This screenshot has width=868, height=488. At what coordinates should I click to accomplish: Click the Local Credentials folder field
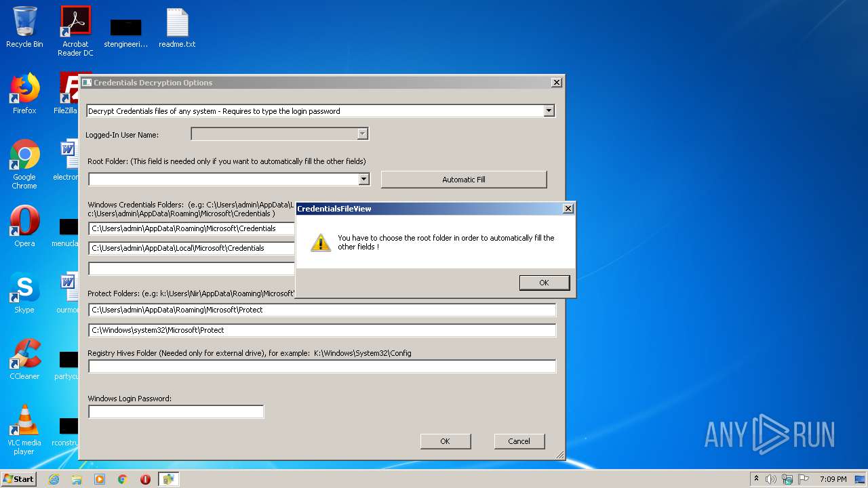click(192, 248)
